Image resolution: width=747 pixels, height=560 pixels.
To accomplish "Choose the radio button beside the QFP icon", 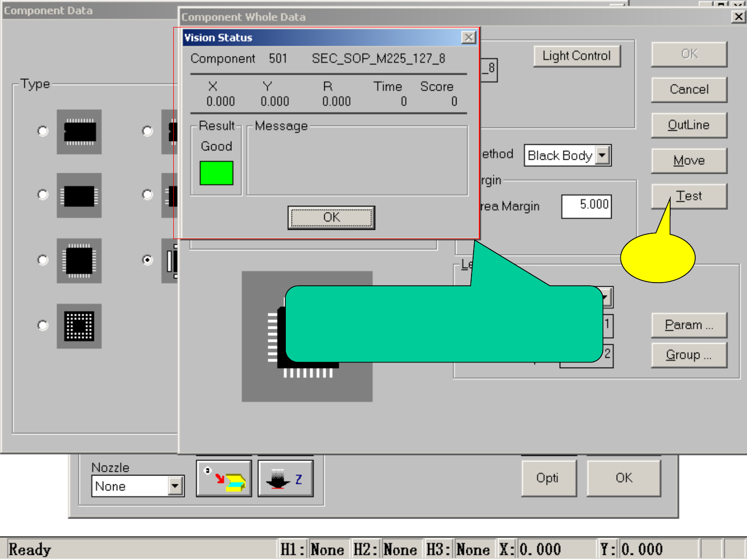I will (x=43, y=260).
